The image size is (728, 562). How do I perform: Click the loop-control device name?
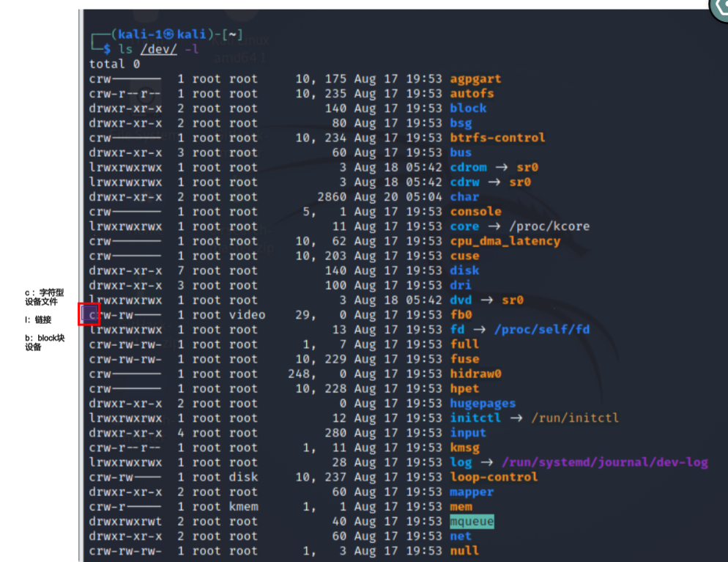(x=494, y=477)
